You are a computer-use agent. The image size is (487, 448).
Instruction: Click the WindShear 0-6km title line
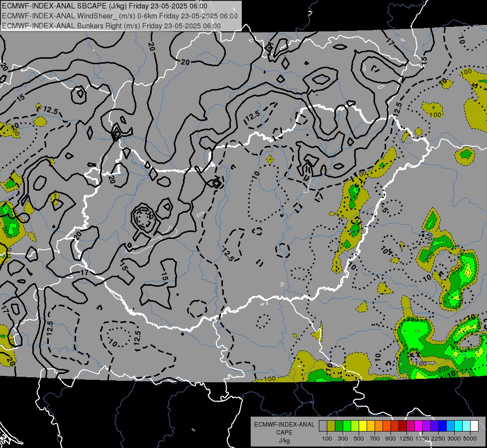click(x=119, y=16)
